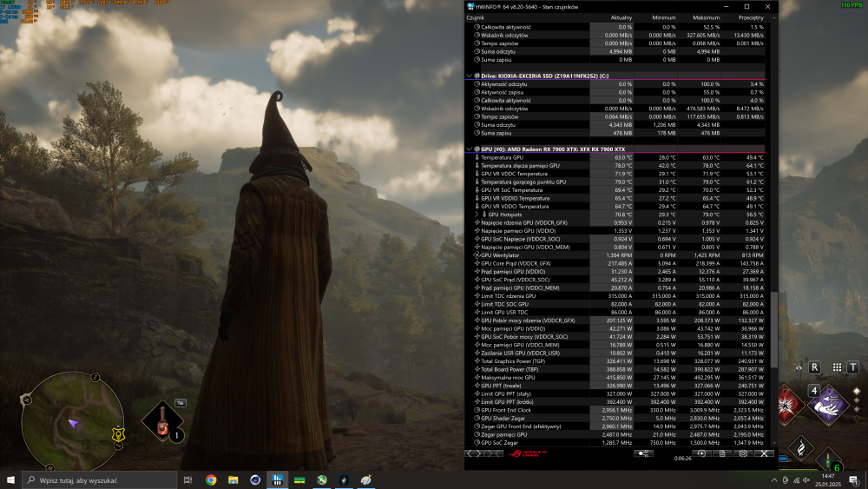Open Google Chrome from the taskbar
Image resolution: width=868 pixels, height=489 pixels.
click(x=211, y=479)
